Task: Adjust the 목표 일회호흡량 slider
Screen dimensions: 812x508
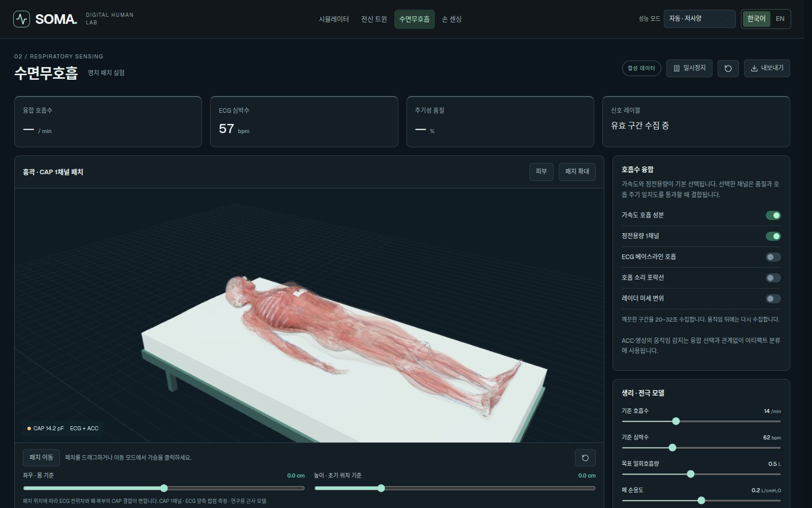Action: coord(701,474)
